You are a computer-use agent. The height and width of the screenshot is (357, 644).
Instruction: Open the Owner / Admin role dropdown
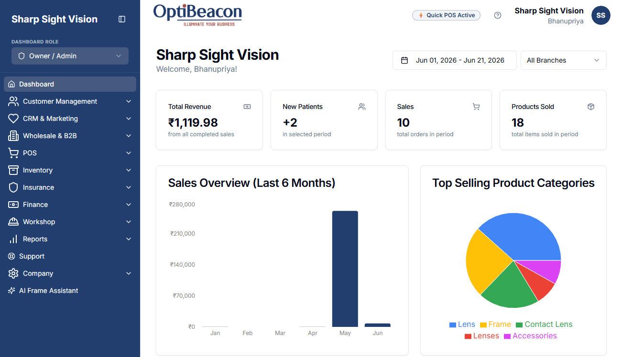70,56
